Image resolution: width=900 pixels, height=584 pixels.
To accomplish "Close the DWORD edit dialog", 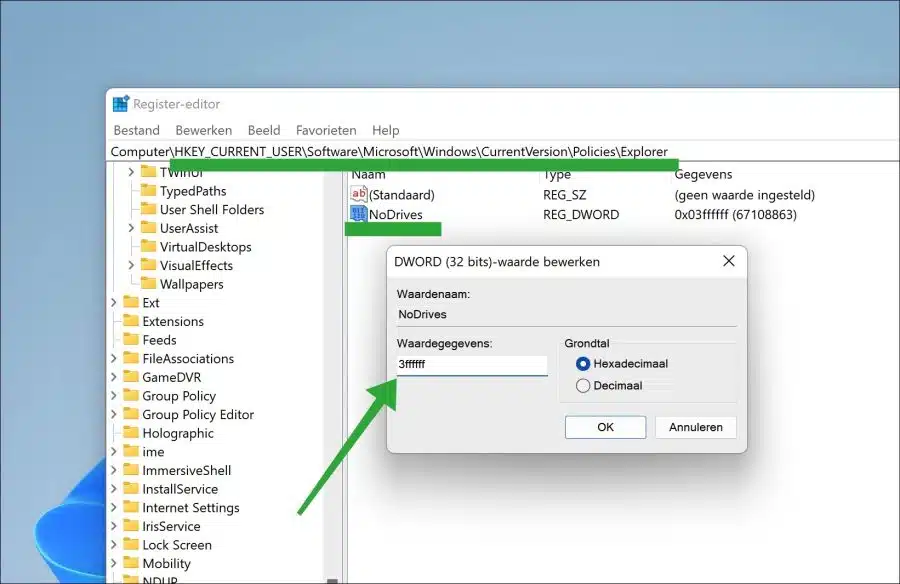I will pyautogui.click(x=728, y=261).
